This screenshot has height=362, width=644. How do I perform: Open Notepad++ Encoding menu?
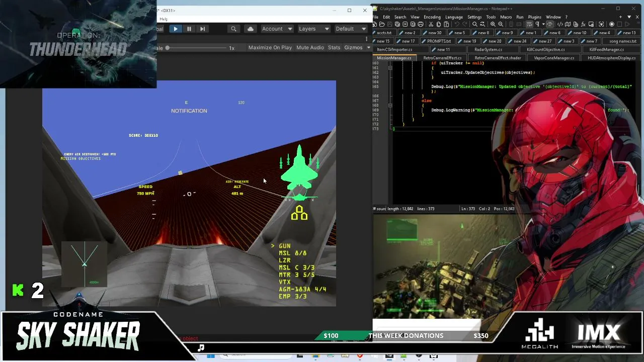point(432,17)
